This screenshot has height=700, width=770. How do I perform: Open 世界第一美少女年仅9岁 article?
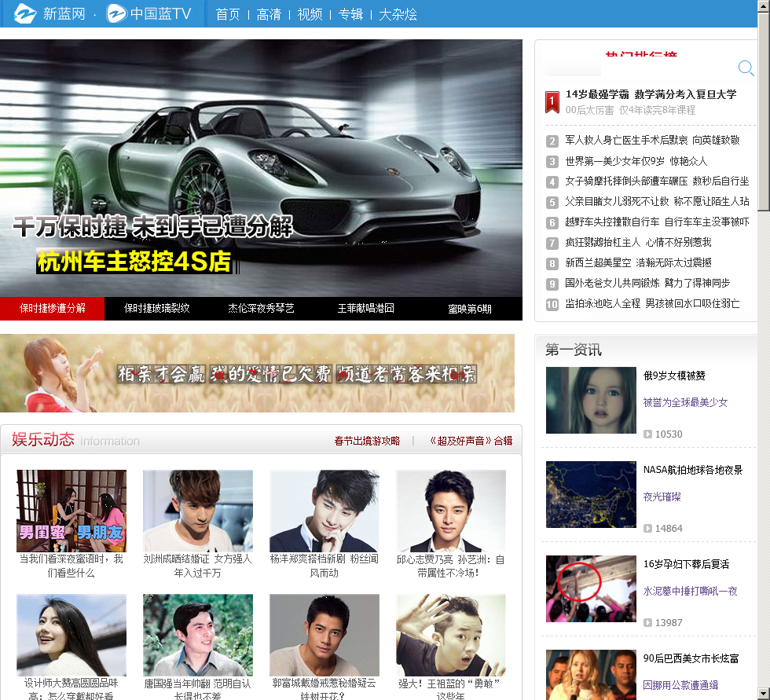[x=636, y=161]
